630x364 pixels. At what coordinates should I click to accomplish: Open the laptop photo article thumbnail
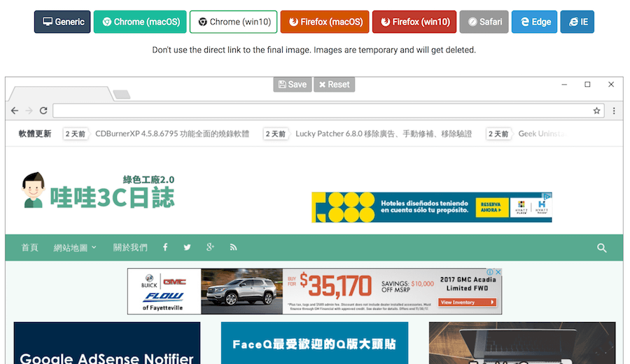522,343
